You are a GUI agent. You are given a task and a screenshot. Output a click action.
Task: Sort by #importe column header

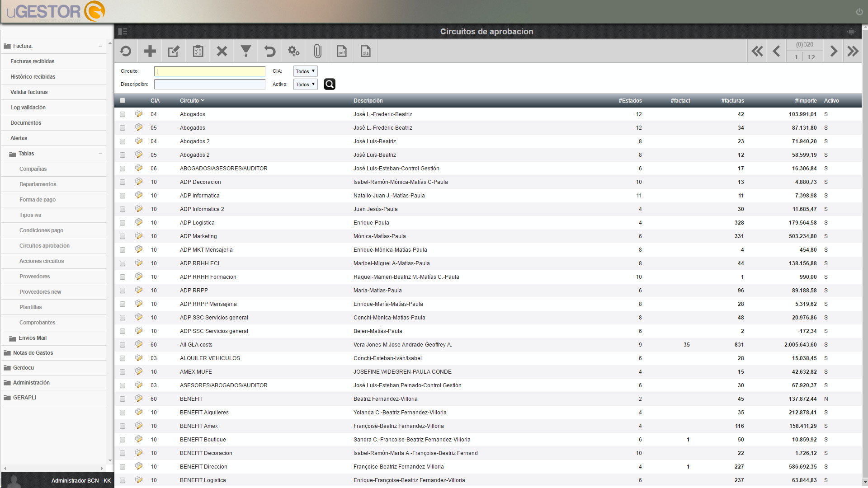806,100
